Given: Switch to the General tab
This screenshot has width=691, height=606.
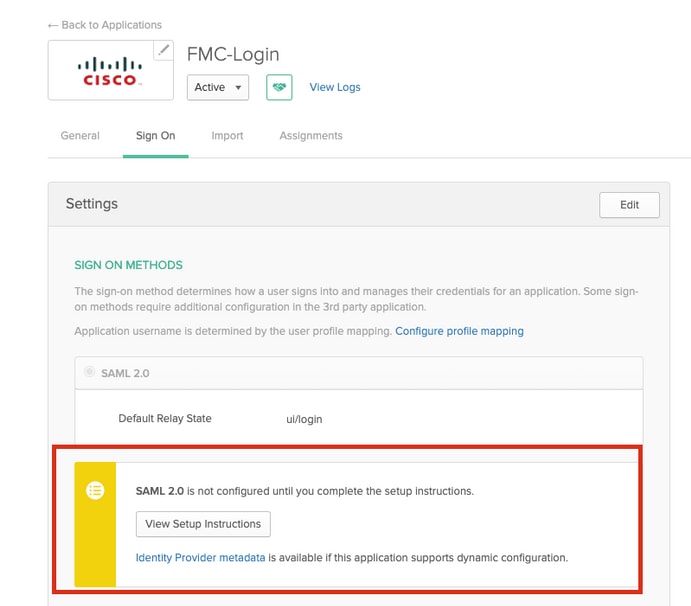Looking at the screenshot, I should [x=80, y=136].
